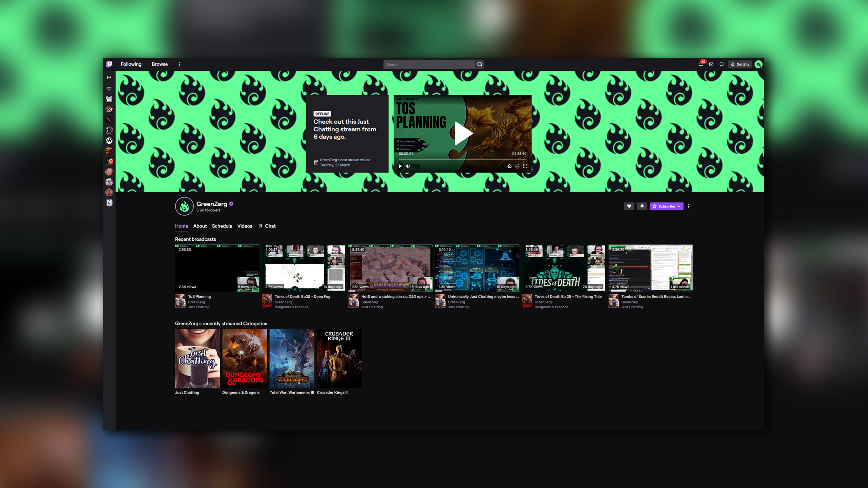Click the 'Crusader Kings III' category label
Image resolution: width=868 pixels, height=488 pixels.
333,392
